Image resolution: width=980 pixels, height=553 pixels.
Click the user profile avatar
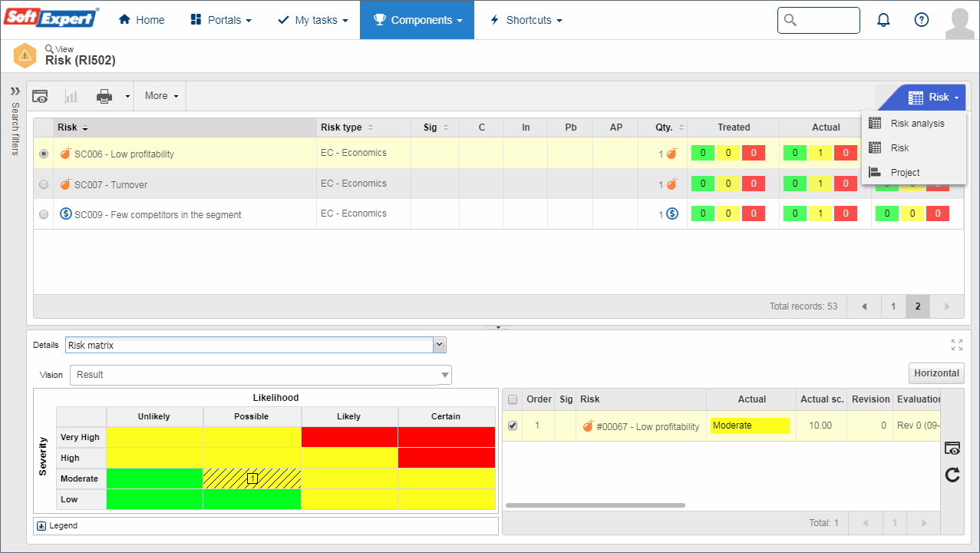point(960,22)
